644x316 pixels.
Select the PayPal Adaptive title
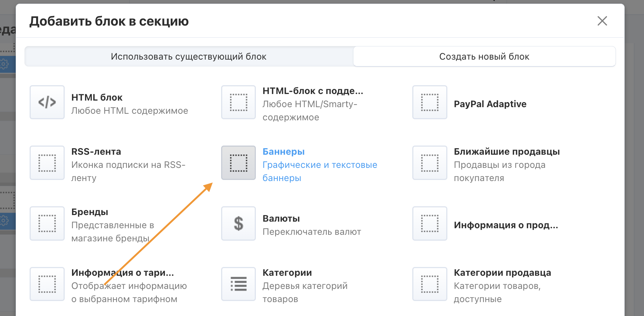[x=490, y=104]
